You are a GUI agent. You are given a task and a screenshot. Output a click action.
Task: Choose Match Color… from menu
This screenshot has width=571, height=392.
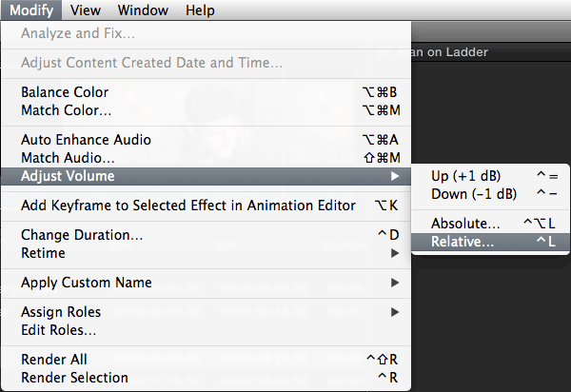(x=65, y=110)
